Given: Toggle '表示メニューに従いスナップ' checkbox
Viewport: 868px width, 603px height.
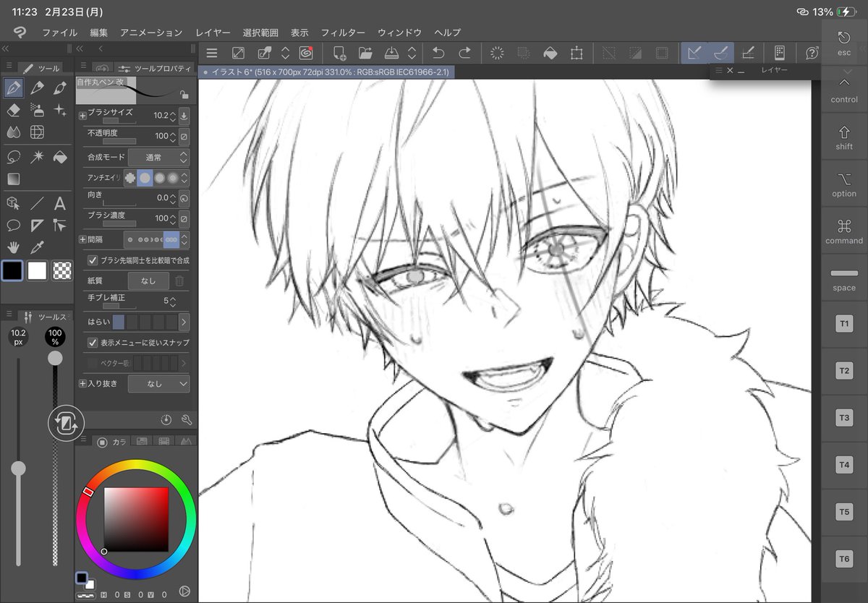Looking at the screenshot, I should click(x=93, y=342).
